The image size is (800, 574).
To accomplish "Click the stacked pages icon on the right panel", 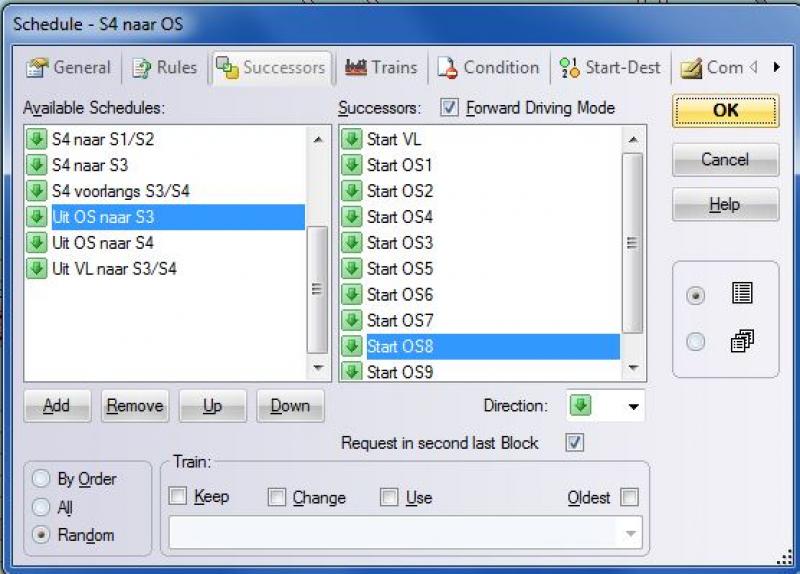I will tap(742, 341).
